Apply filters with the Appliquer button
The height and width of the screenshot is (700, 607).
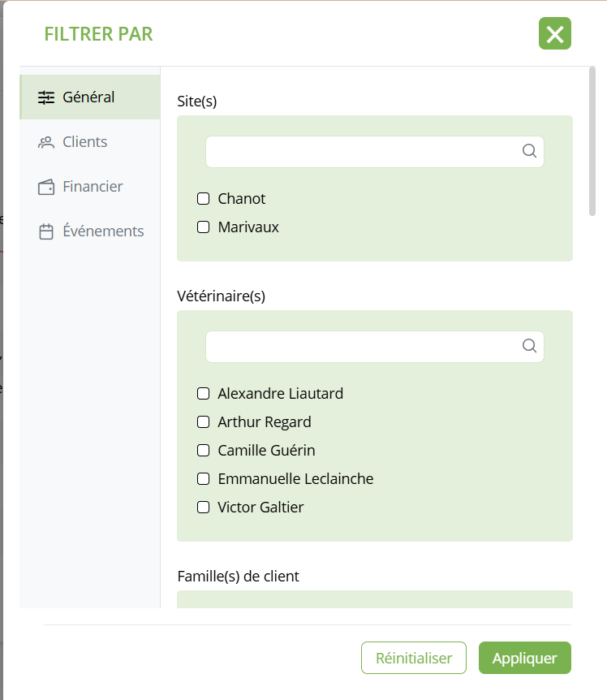tap(524, 658)
